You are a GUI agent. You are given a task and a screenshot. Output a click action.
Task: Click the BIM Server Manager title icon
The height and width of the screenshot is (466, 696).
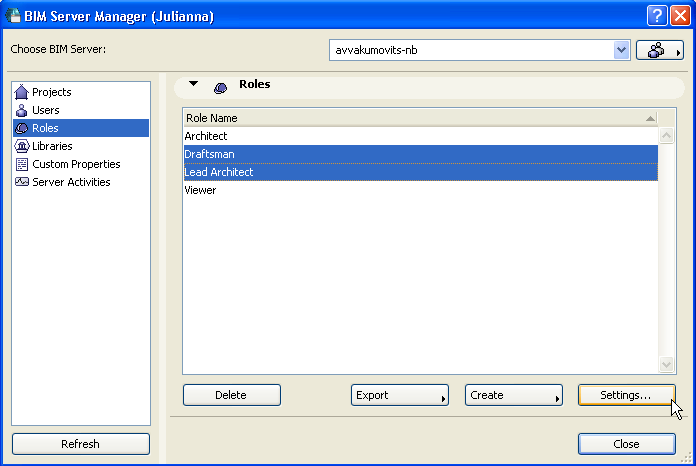pyautogui.click(x=13, y=15)
